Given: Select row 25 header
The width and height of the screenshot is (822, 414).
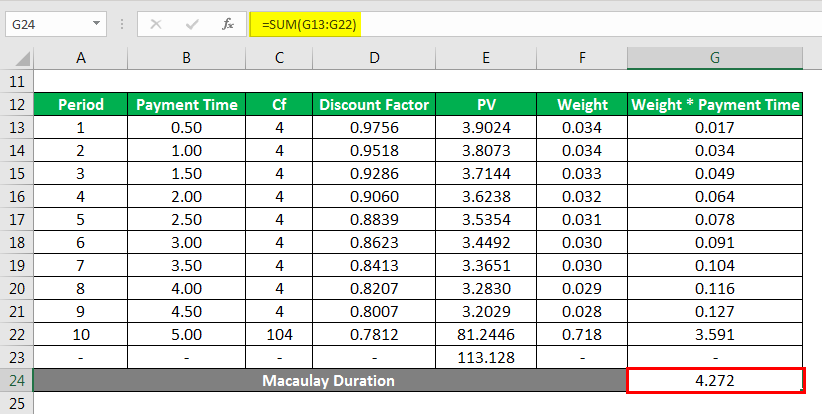Looking at the screenshot, I should pyautogui.click(x=17, y=403).
